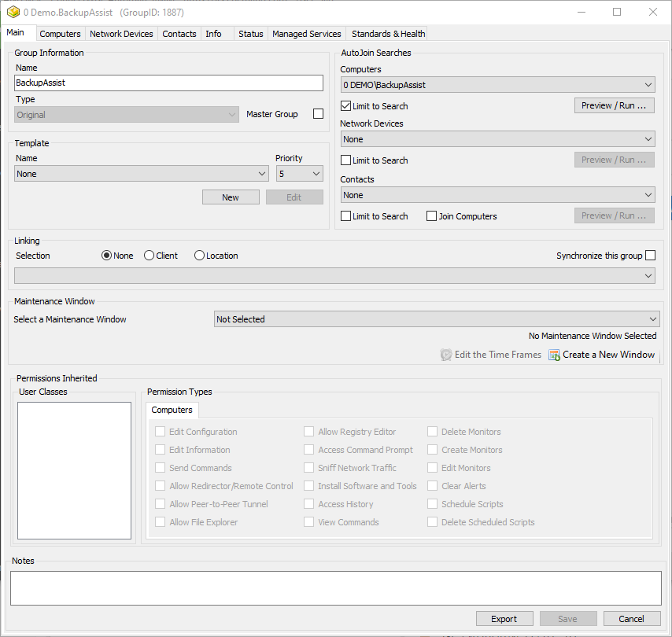
Task: Click into the group Name text field
Action: pyautogui.click(x=168, y=83)
